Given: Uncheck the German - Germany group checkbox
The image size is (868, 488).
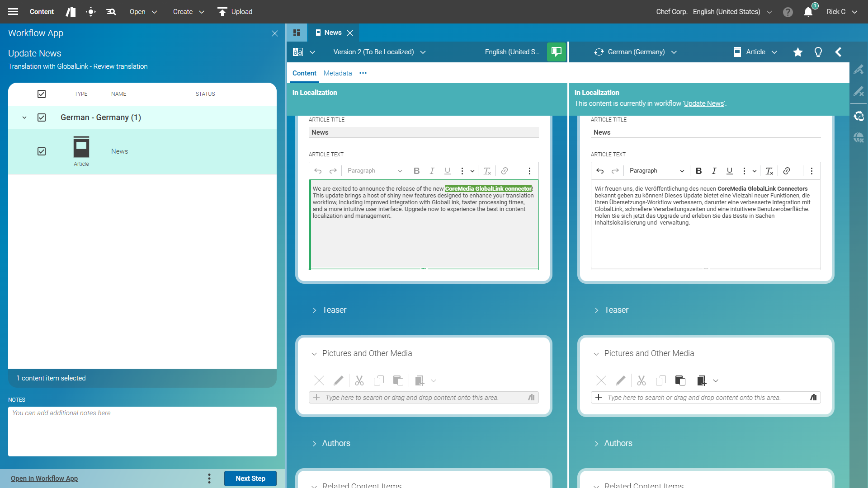Looking at the screenshot, I should pyautogui.click(x=42, y=117).
